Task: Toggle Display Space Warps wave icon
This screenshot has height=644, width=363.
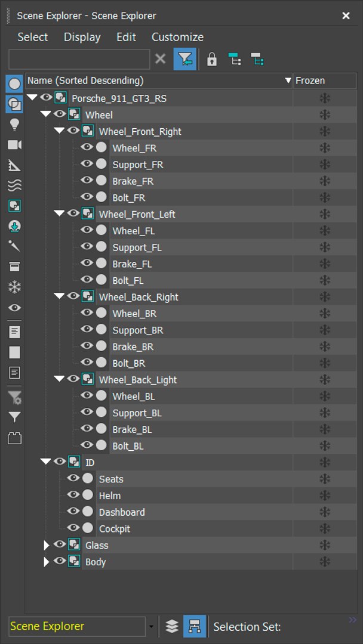Action: click(14, 185)
